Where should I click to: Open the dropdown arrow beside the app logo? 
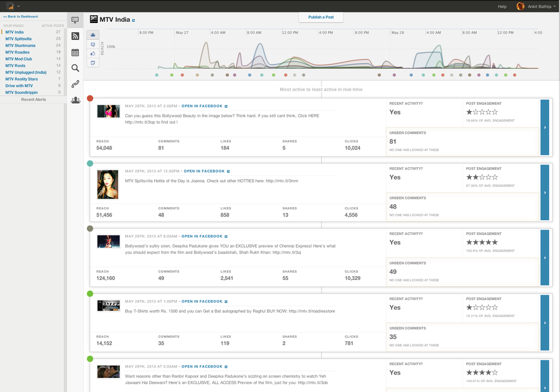pos(19,7)
